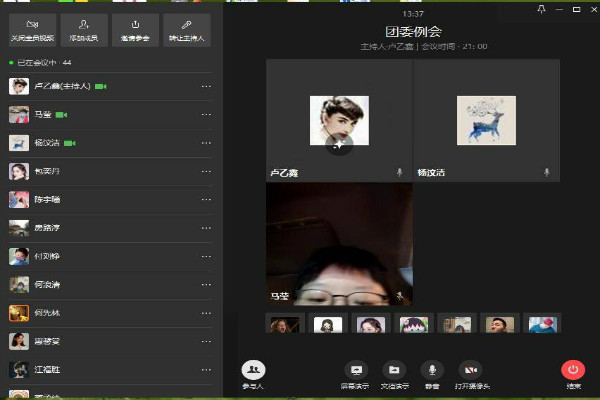The image size is (600, 400).
Task: Click 马莹's live video tile
Action: click(339, 243)
